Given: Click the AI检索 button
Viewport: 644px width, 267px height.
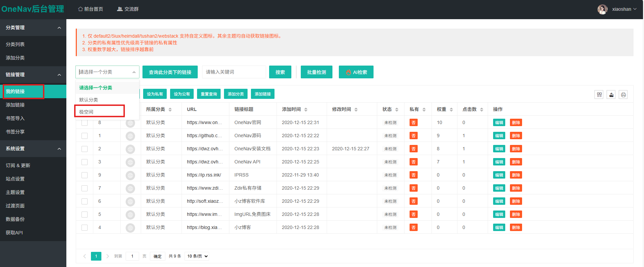Looking at the screenshot, I should [356, 72].
